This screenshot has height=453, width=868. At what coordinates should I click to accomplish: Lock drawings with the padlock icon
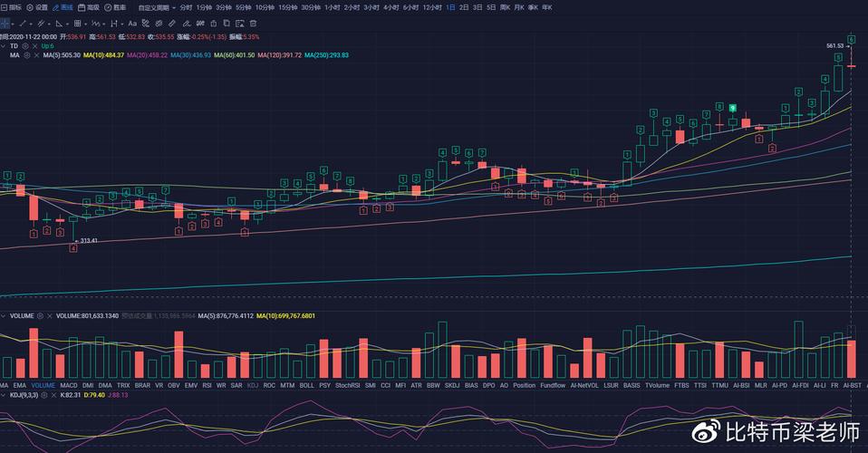point(214,24)
